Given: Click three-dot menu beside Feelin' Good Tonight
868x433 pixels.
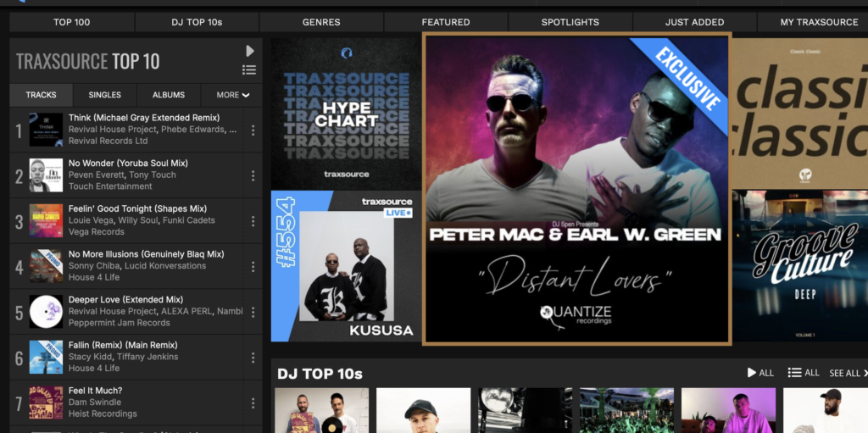Looking at the screenshot, I should [253, 221].
